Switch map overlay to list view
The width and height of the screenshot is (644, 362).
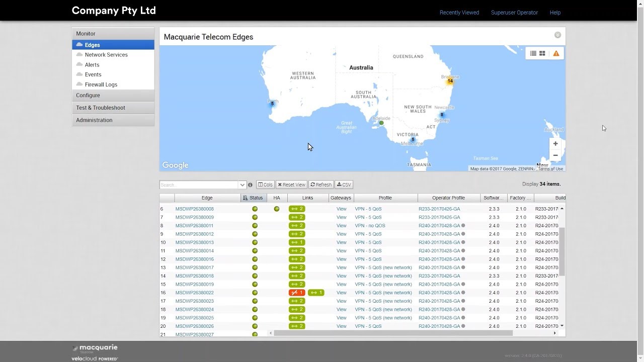(x=533, y=53)
